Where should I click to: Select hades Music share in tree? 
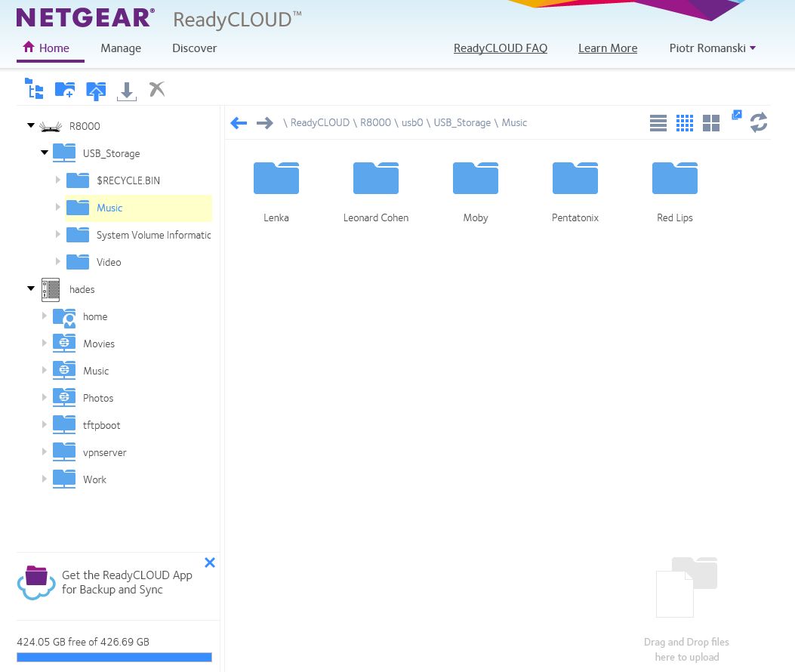(96, 371)
